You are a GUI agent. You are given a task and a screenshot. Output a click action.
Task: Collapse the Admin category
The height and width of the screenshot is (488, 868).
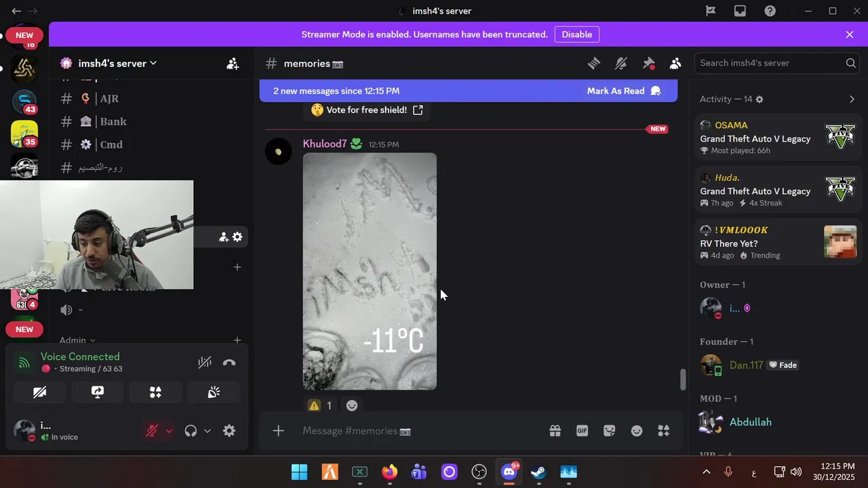point(77,340)
